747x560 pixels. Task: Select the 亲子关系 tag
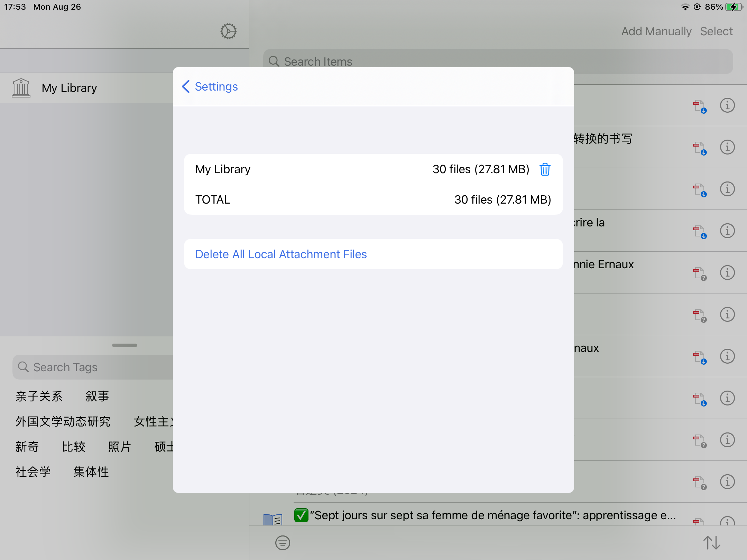click(x=39, y=396)
